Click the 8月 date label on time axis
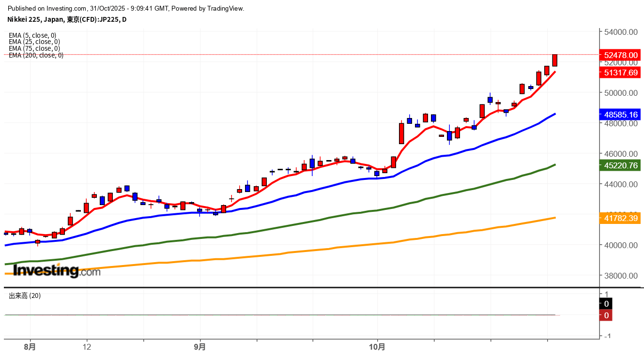 [x=30, y=347]
